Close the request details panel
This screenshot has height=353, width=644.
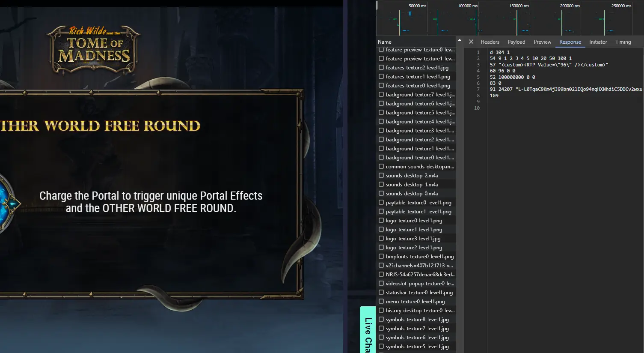(x=471, y=42)
